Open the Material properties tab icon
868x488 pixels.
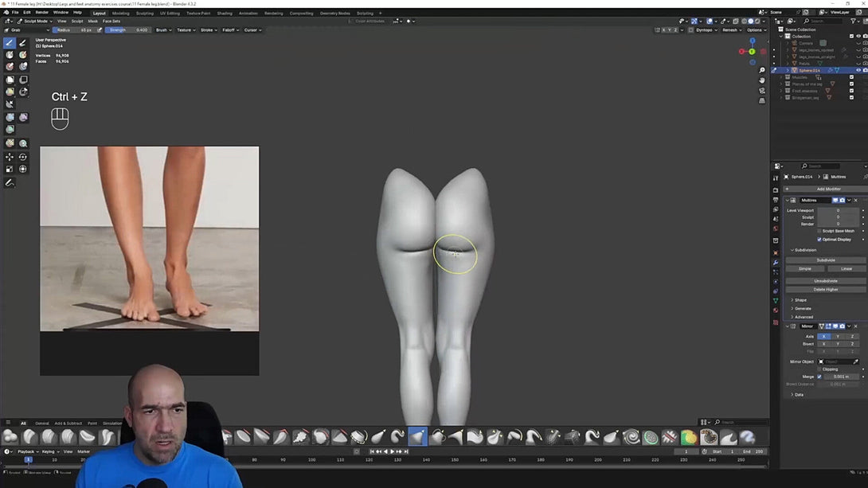coord(776,310)
